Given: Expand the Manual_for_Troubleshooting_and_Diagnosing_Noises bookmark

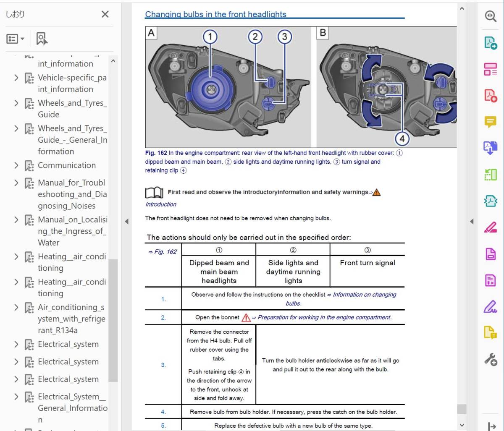Looking at the screenshot, I should pyautogui.click(x=16, y=183).
